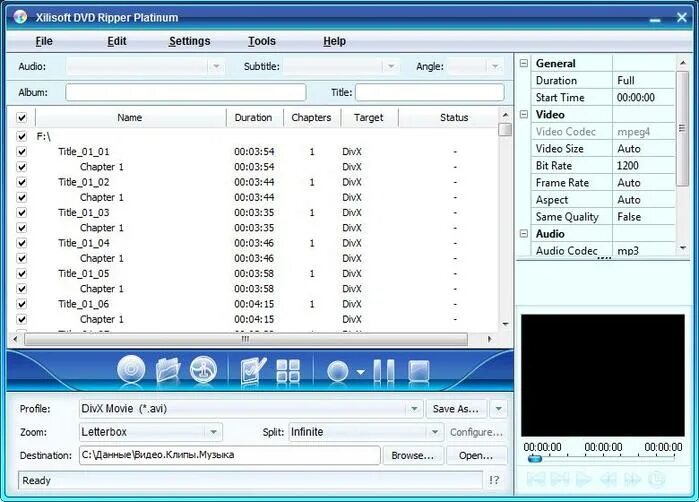Uncheck the Title_01_01 checkbox

click(21, 152)
